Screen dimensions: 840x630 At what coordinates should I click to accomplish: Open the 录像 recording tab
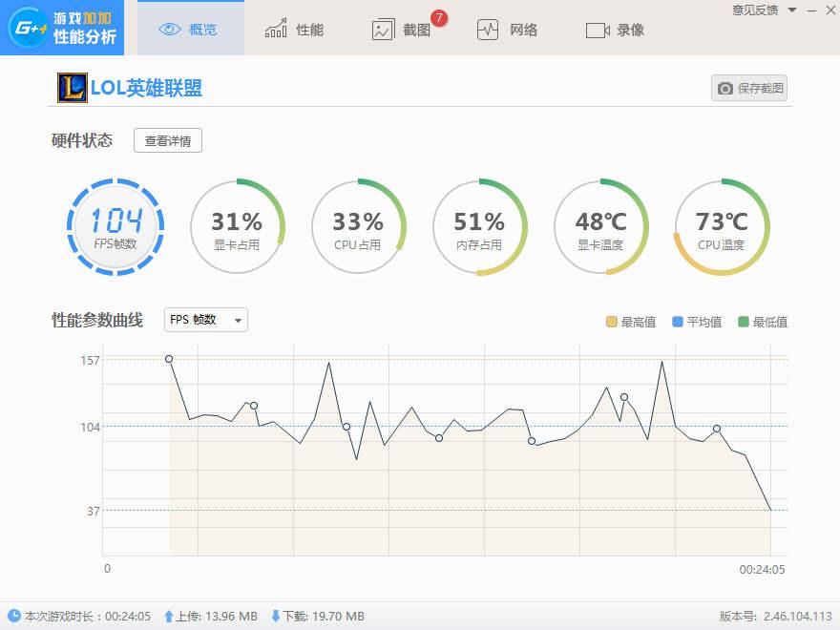tap(615, 30)
